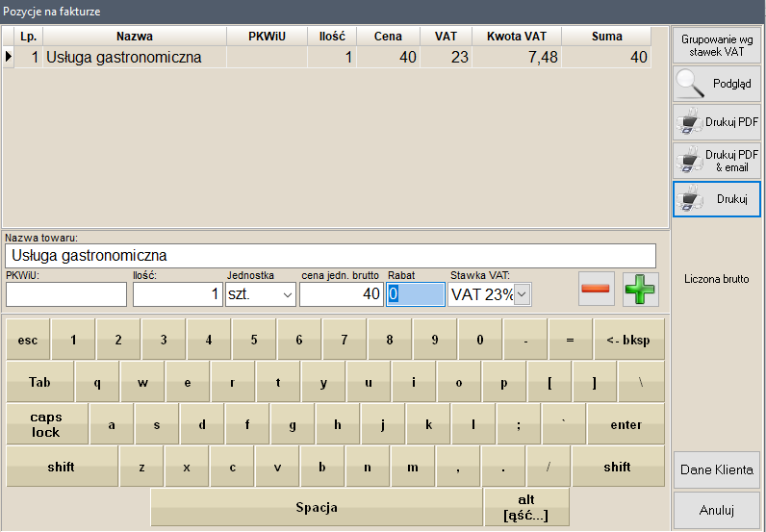Focus the PKWiU input field
The width and height of the screenshot is (766, 532).
pos(66,294)
